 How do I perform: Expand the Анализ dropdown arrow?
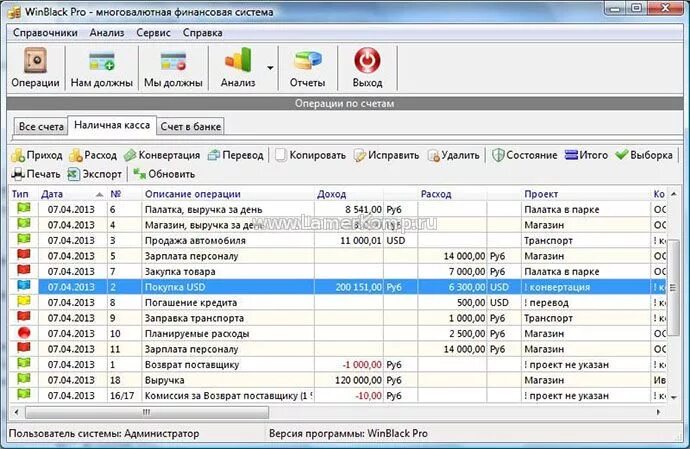pos(270,68)
